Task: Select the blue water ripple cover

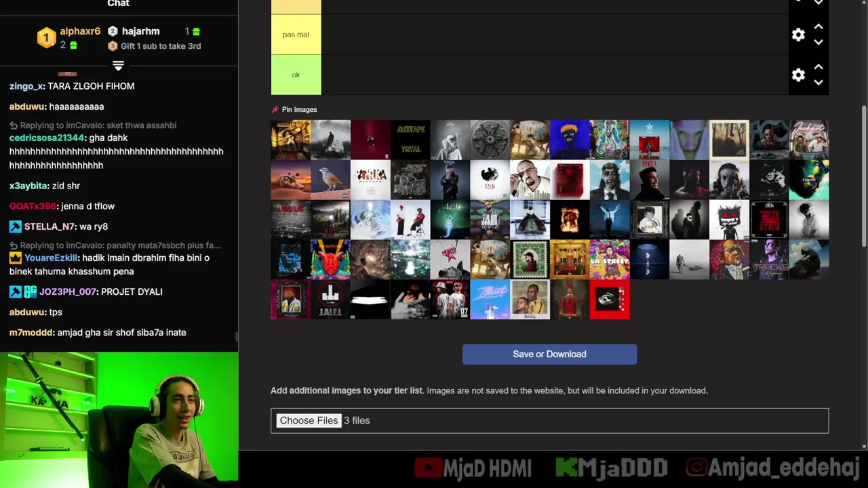Action: (370, 220)
